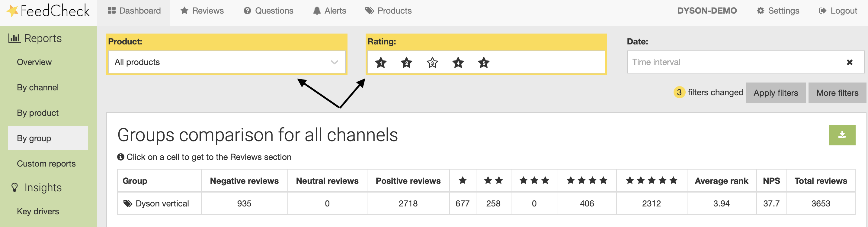Open the Reports section heading
This screenshot has height=227, width=868.
tap(35, 38)
